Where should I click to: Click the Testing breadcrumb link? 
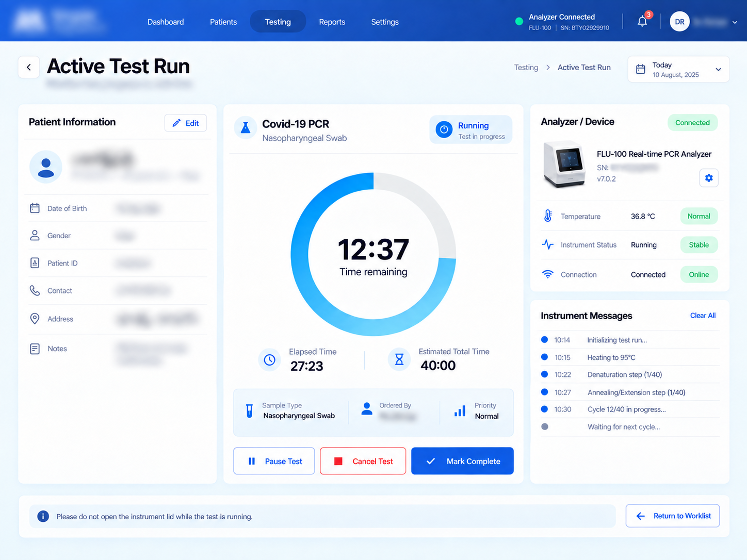[526, 68]
